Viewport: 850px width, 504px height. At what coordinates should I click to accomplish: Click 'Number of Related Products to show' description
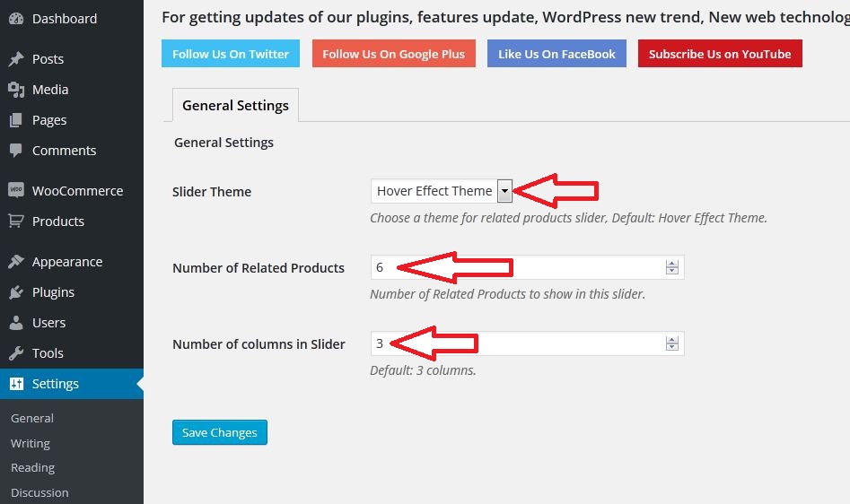tap(507, 294)
